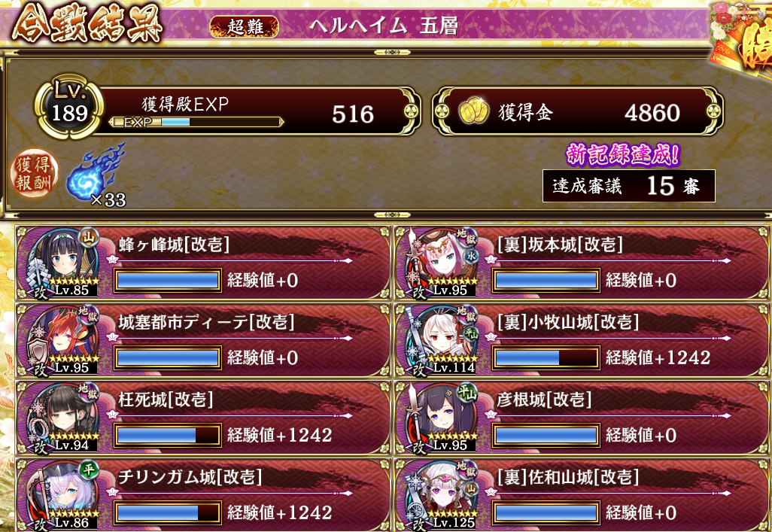This screenshot has width=772, height=532.
Task: Click the 達成審議 15 審 record box
Action: pos(629,186)
